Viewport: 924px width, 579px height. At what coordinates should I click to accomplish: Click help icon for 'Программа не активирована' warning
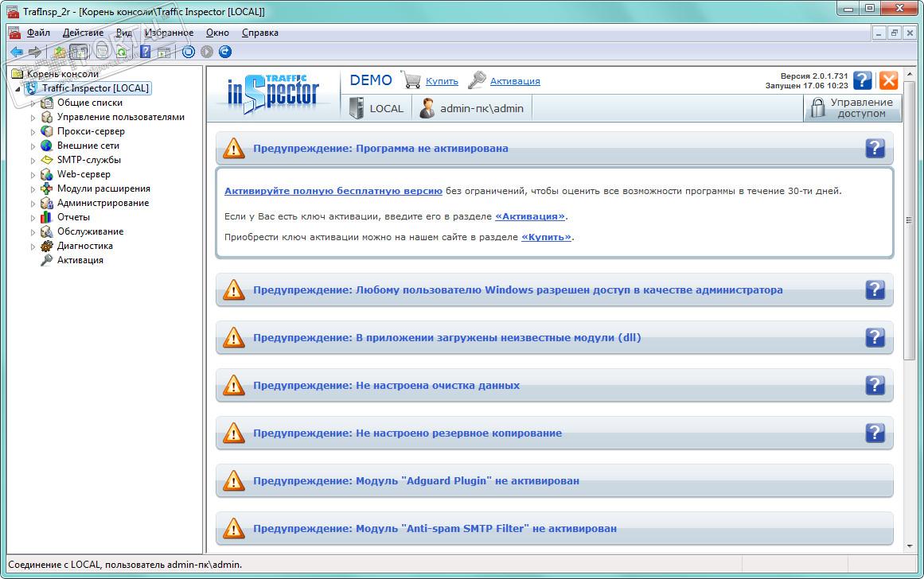point(875,149)
